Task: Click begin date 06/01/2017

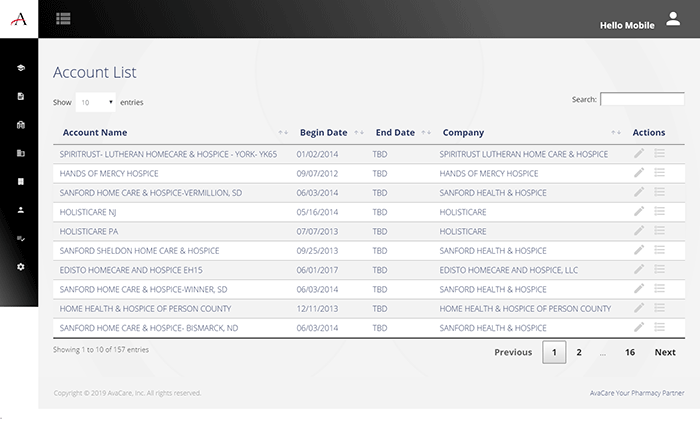Action: click(317, 270)
